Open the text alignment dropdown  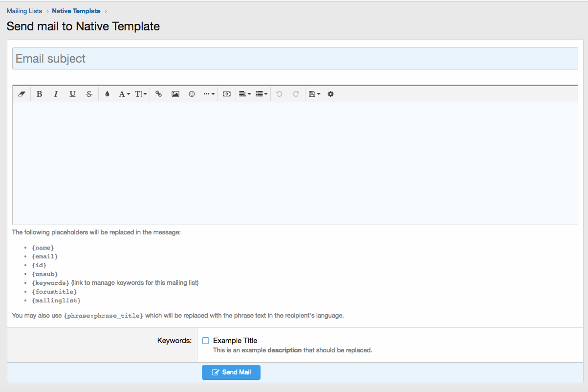point(245,94)
